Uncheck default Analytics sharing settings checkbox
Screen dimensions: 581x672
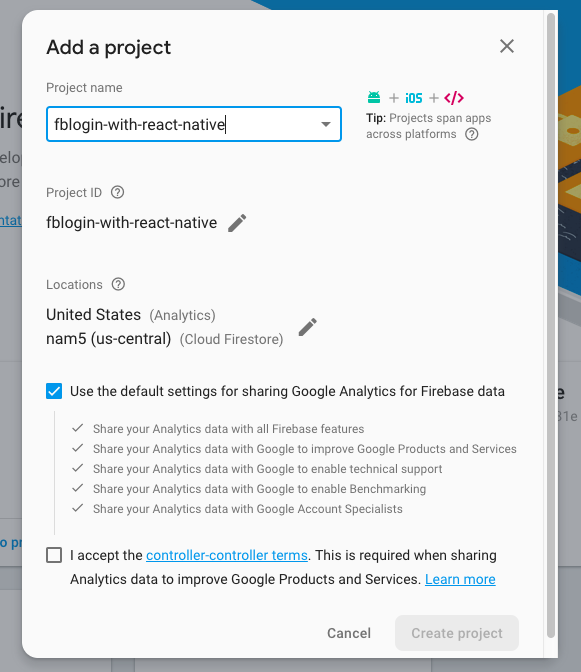pyautogui.click(x=54, y=391)
